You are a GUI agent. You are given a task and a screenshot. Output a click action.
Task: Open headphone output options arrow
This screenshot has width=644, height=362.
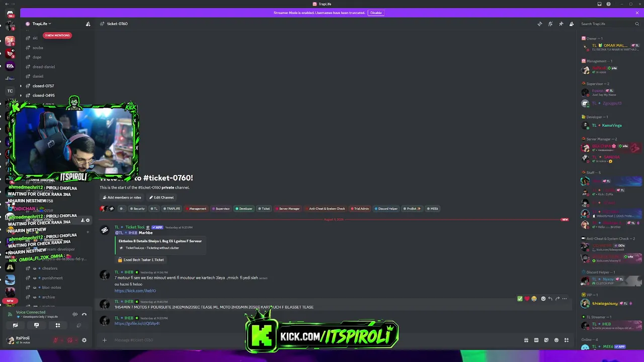[x=76, y=340]
